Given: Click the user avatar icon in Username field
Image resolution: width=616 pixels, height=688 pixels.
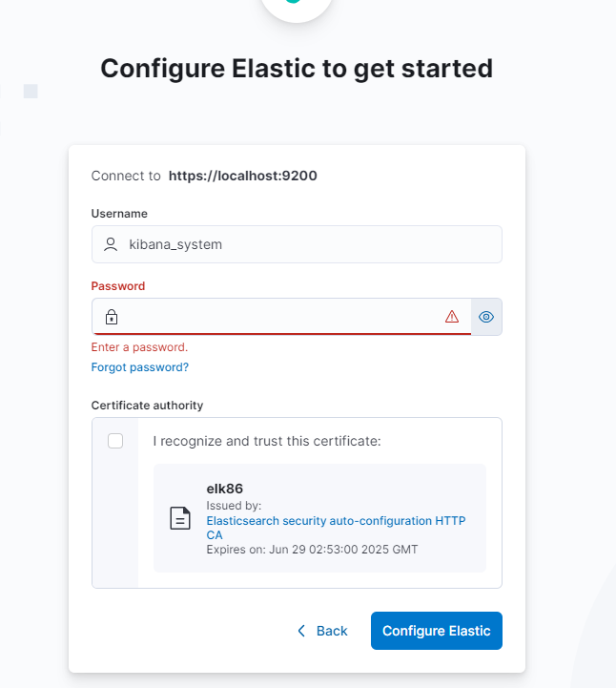Looking at the screenshot, I should tap(111, 244).
